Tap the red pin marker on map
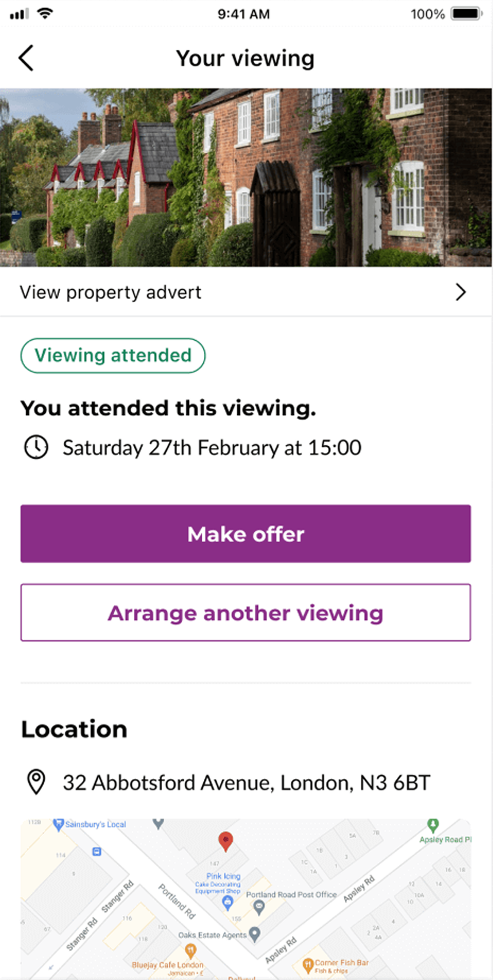Viewport: 493px width, 980px height. point(225,841)
